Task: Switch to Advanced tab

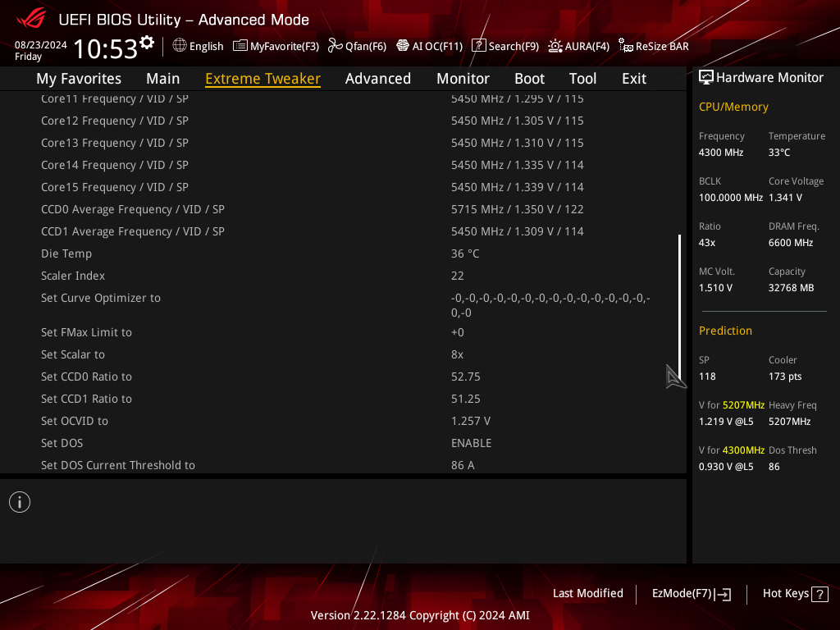Action: tap(377, 79)
